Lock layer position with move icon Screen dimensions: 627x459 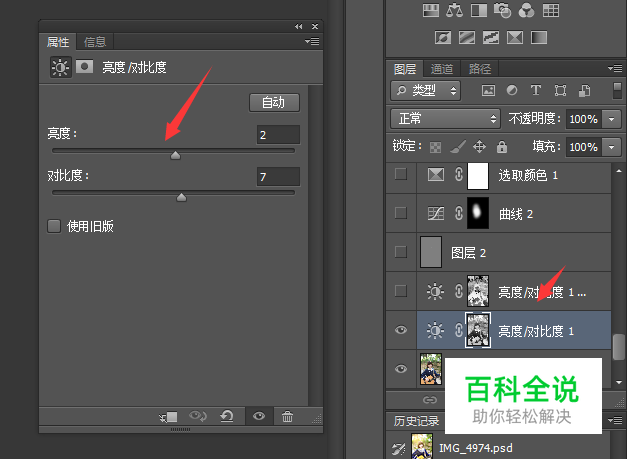pyautogui.click(x=479, y=147)
